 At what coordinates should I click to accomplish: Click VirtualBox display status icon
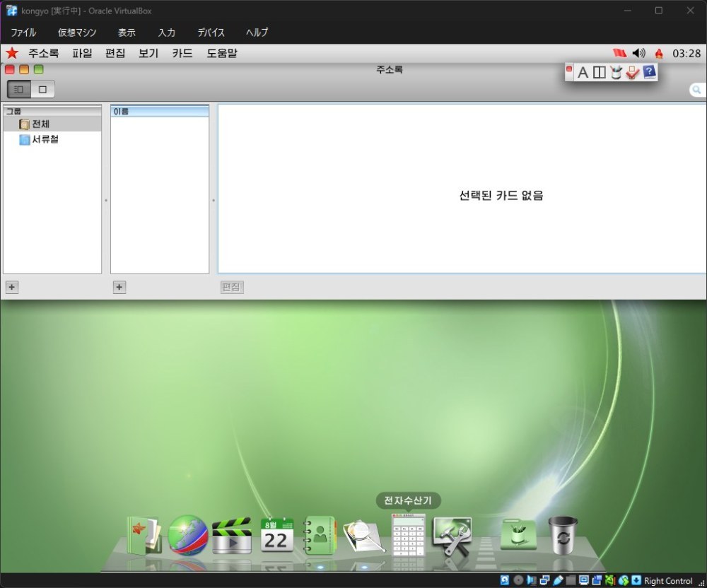pyautogui.click(x=584, y=580)
